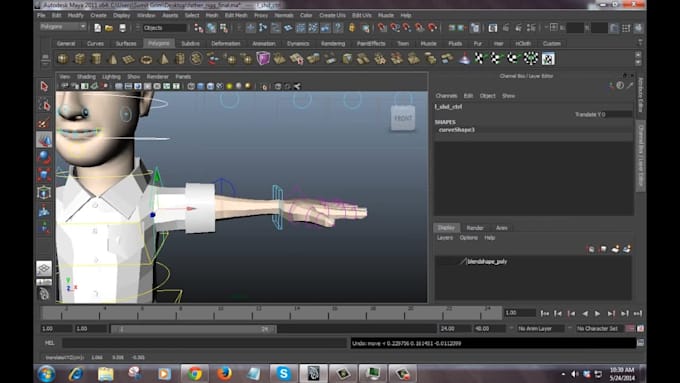The height and width of the screenshot is (383, 680).
Task: Open the Create menu
Action: click(98, 15)
